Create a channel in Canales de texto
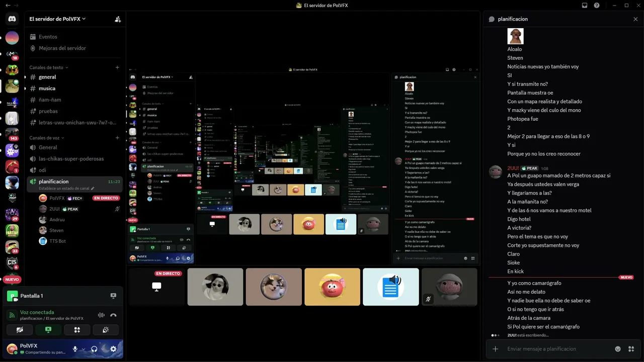Viewport: 644px width, 362px height. pyautogui.click(x=117, y=67)
